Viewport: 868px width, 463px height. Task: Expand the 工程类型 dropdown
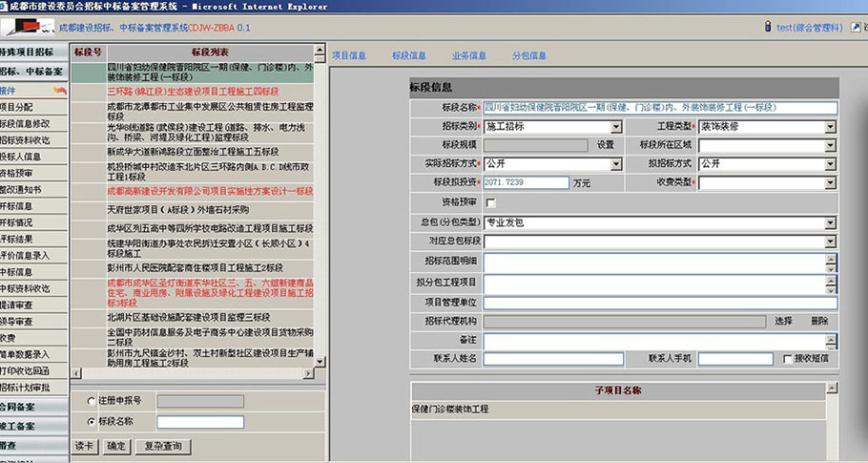click(x=831, y=127)
